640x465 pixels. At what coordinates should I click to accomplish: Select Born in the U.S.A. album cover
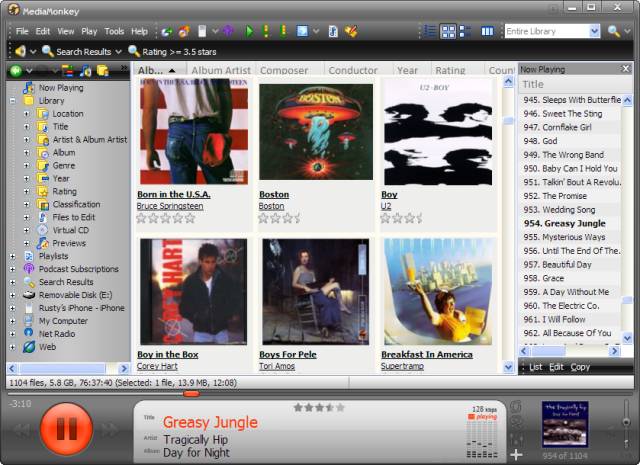(x=193, y=131)
